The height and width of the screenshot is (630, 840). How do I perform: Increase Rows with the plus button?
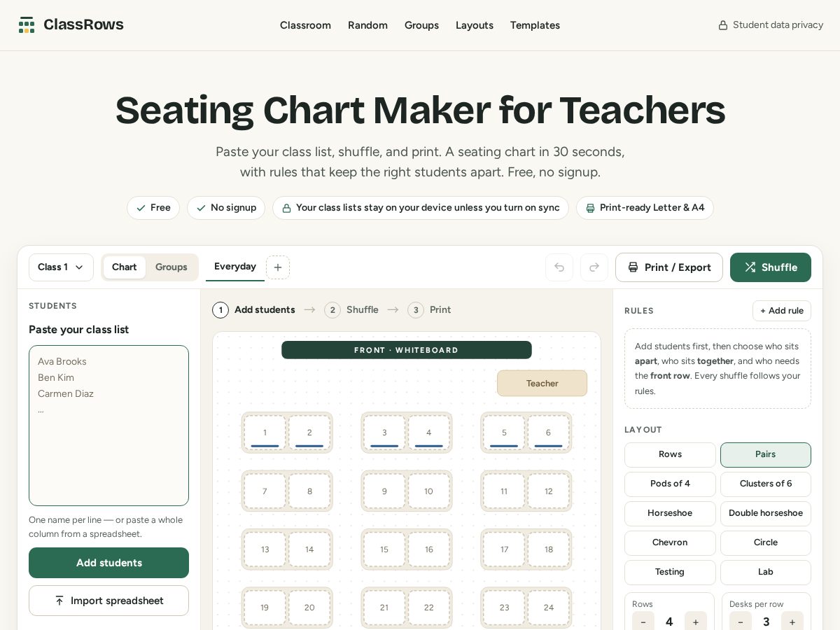tap(696, 622)
